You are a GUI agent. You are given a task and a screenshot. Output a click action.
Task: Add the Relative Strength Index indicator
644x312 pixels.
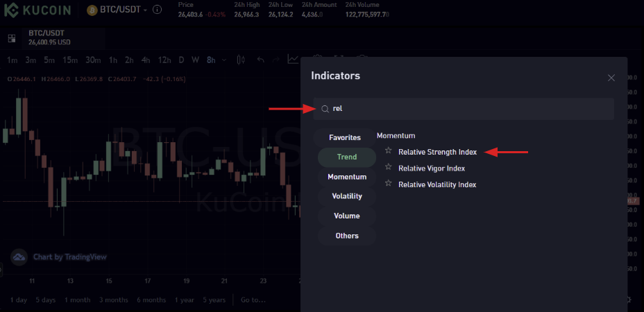point(437,152)
